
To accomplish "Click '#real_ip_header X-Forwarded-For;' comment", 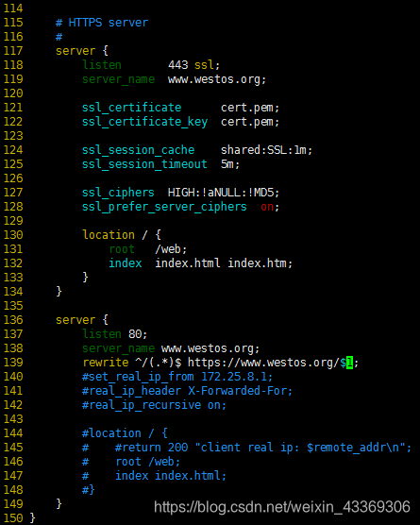I will [188, 391].
